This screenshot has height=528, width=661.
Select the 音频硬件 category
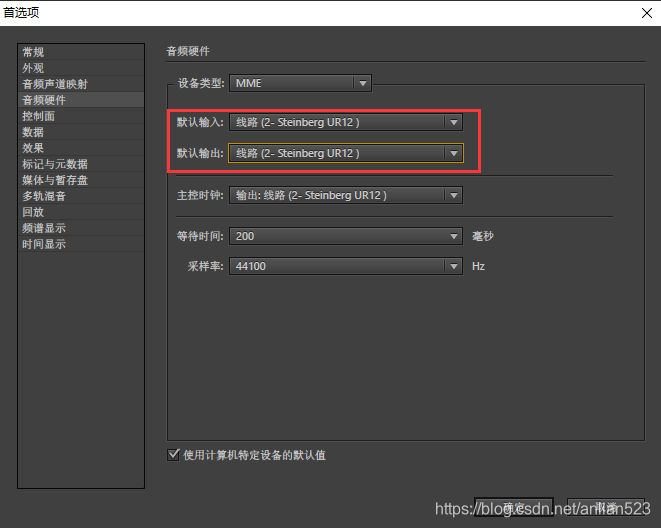[81, 100]
